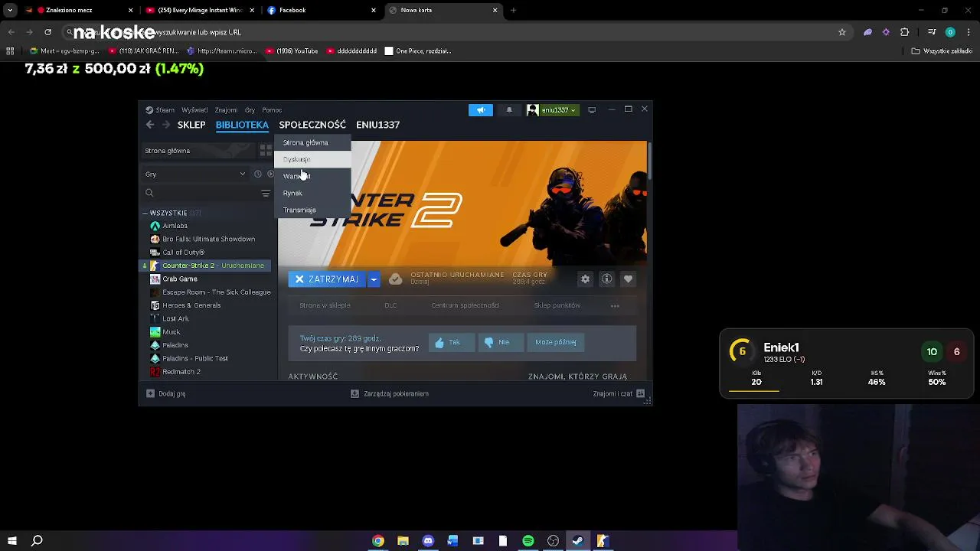980x551 pixels.
Task: Open Znajomi menu in Steam
Action: [x=226, y=110]
